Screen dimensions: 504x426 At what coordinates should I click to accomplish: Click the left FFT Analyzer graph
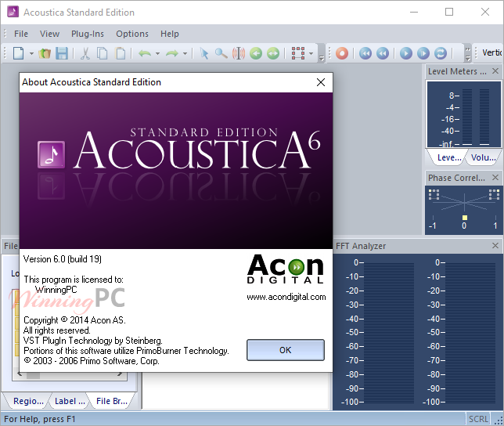(389, 333)
